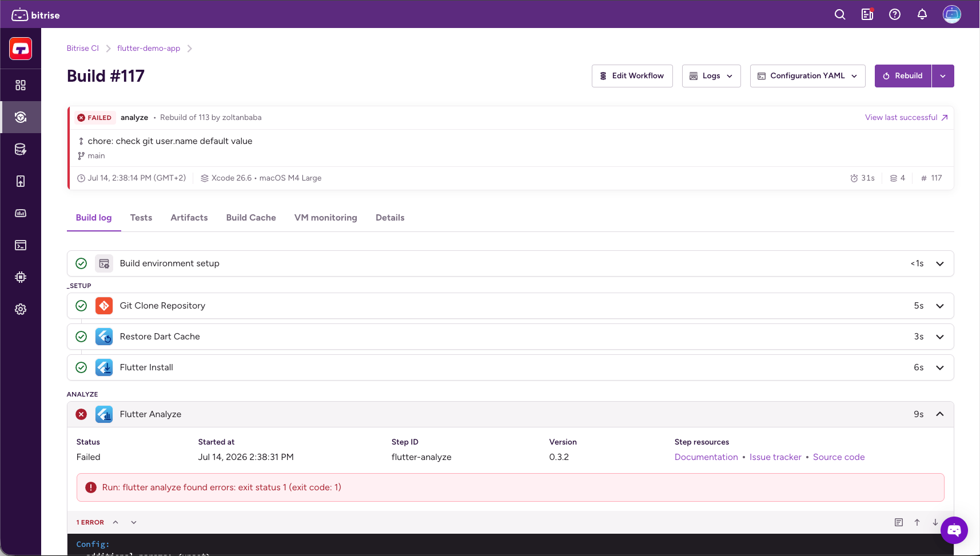Open the CI builds icon in sidebar

(x=21, y=117)
